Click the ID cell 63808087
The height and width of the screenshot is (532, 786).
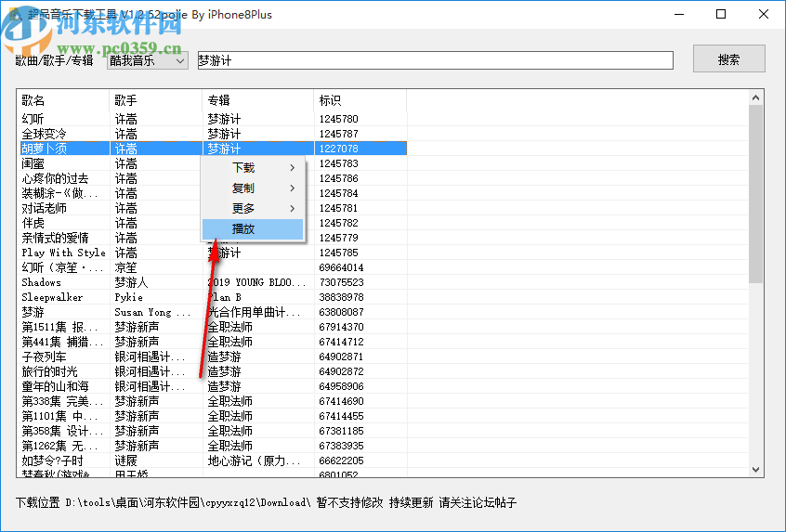tap(341, 313)
